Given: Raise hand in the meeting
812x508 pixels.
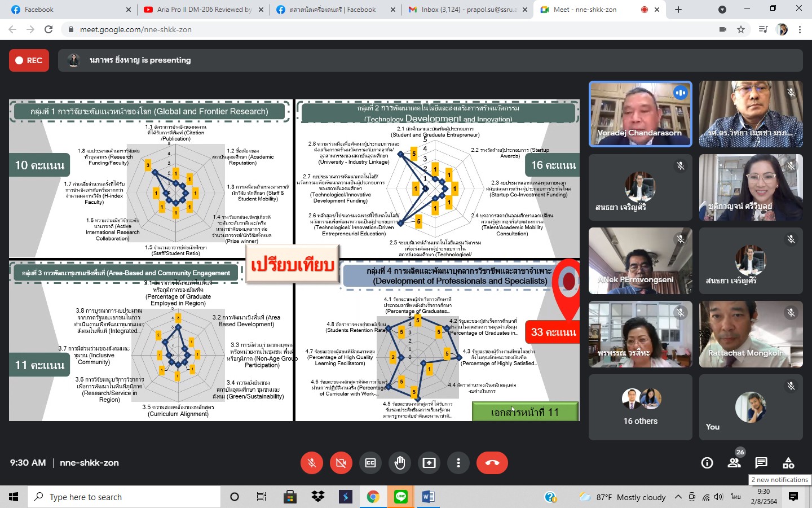Looking at the screenshot, I should [400, 463].
